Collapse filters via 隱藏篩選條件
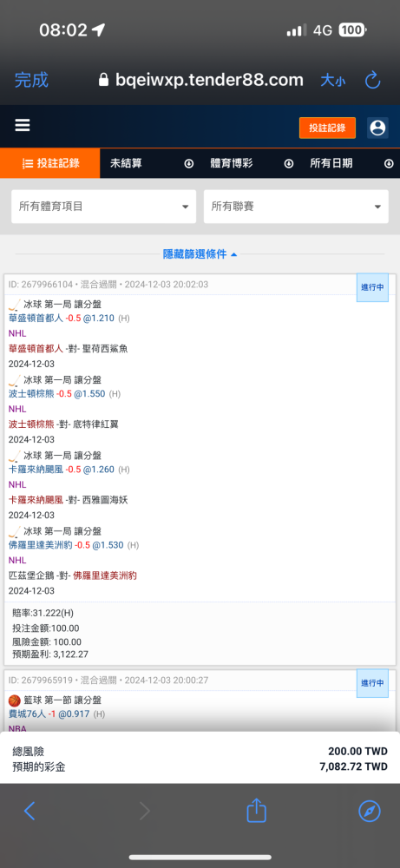Image resolution: width=400 pixels, height=868 pixels. point(200,254)
